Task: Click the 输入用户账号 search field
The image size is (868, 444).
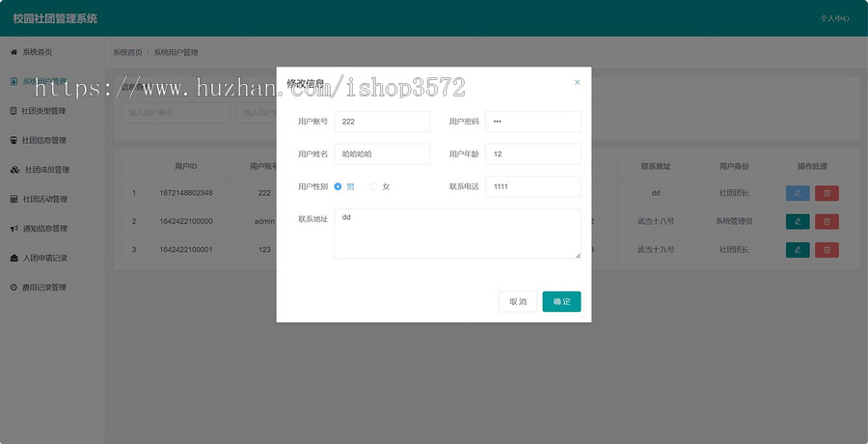Action: pos(176,113)
